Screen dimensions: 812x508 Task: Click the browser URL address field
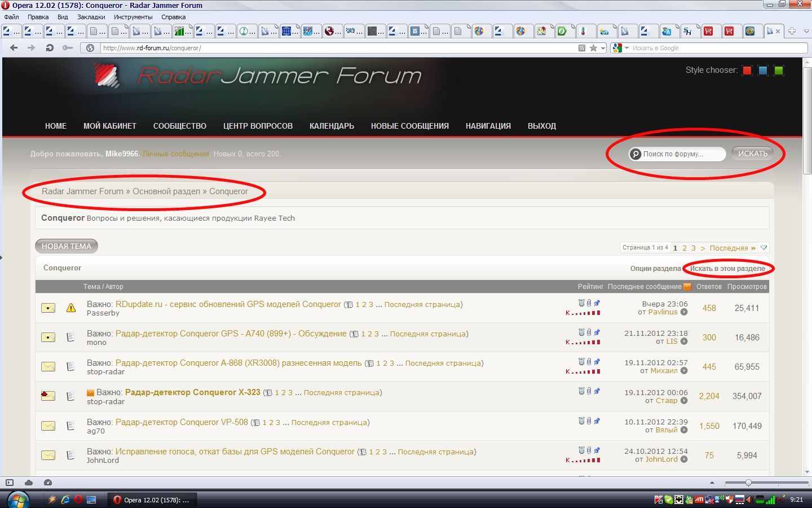click(x=338, y=48)
